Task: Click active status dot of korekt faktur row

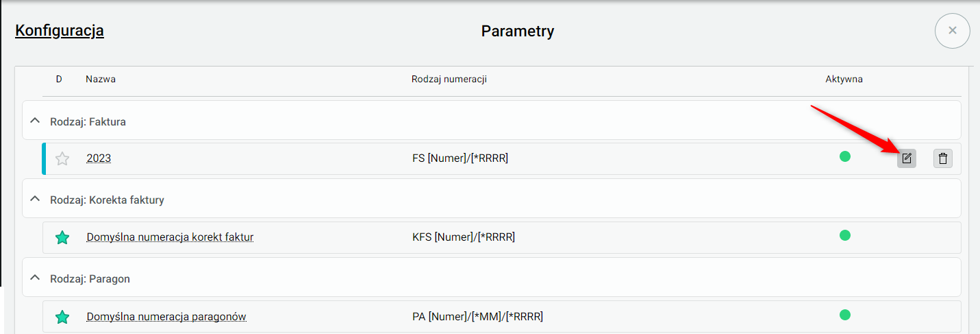Action: click(845, 235)
